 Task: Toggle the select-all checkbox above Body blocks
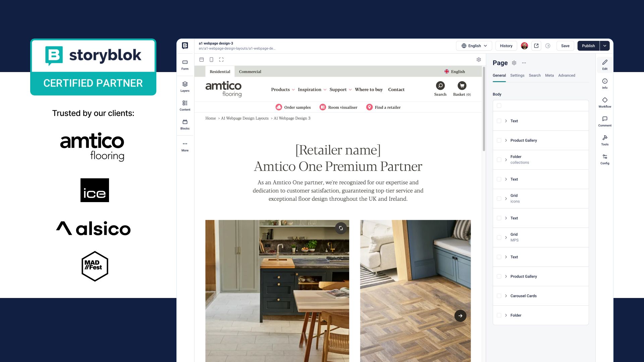[499, 106]
